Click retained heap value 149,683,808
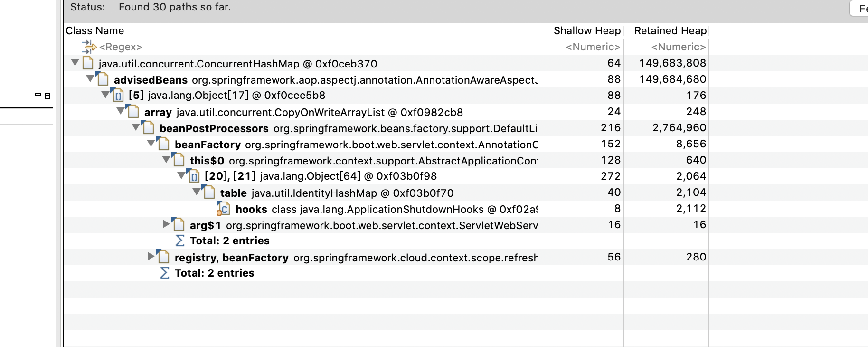Screen dimensions: 868x347 (672, 63)
